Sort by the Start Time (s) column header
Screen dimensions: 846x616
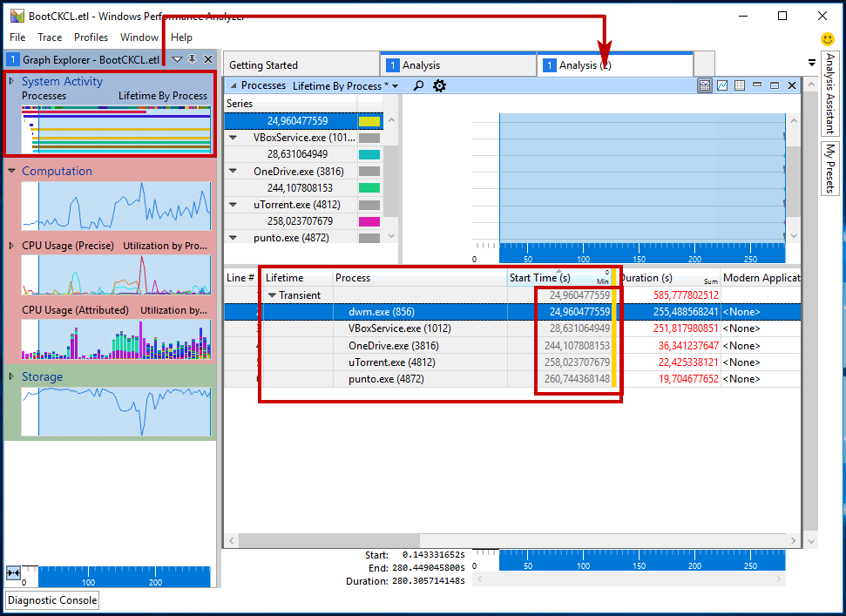point(559,278)
